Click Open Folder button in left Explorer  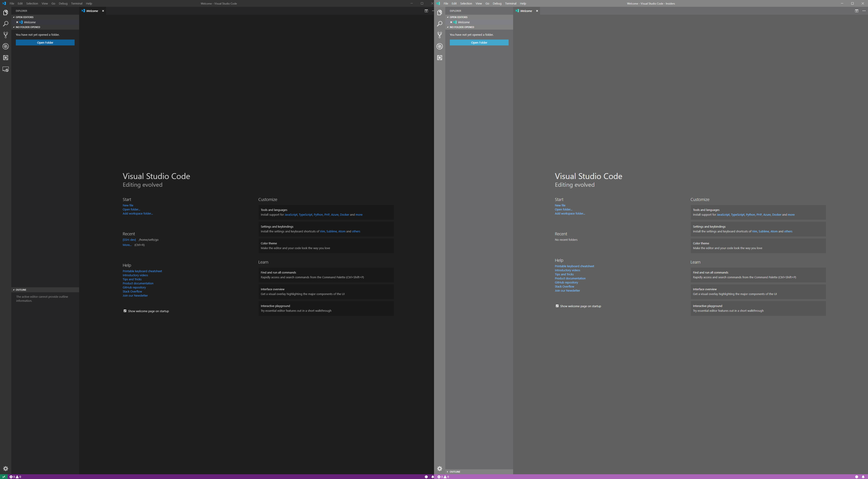pyautogui.click(x=45, y=42)
